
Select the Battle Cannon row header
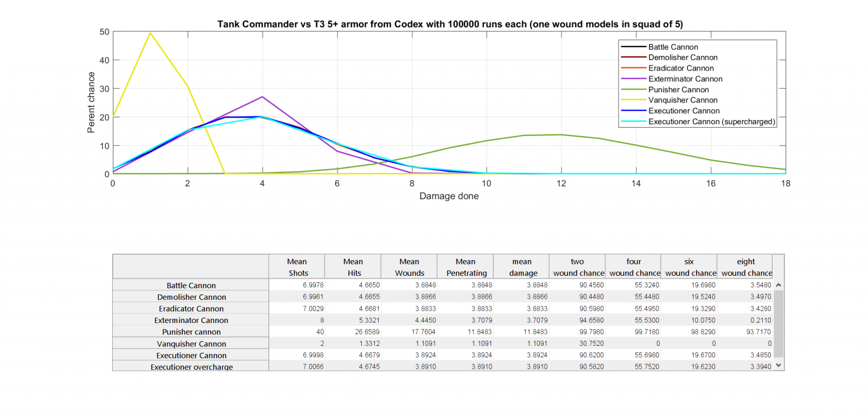tap(191, 285)
